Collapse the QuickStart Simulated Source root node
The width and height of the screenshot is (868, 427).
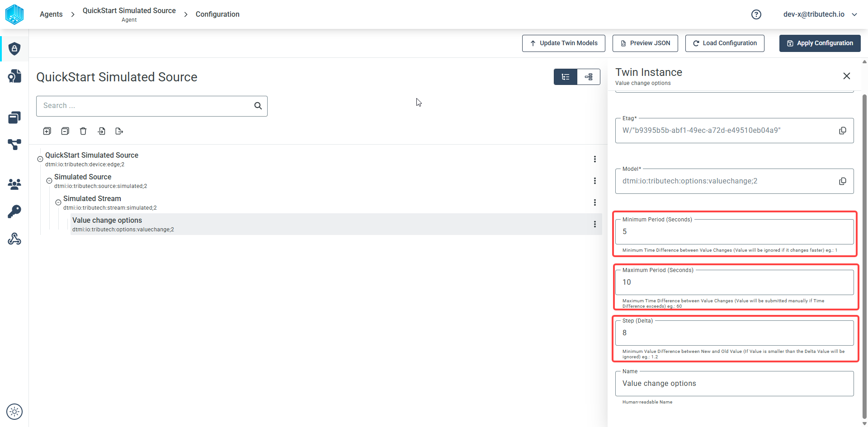[40, 159]
